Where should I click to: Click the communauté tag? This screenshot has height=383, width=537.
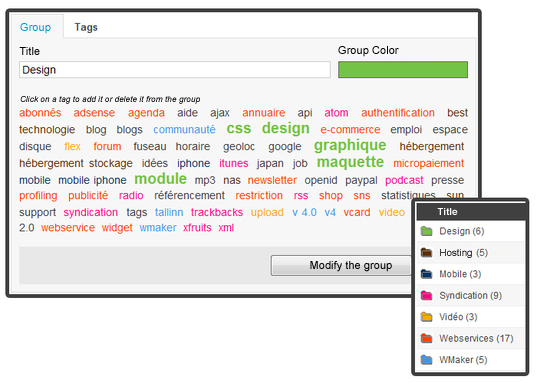point(184,129)
